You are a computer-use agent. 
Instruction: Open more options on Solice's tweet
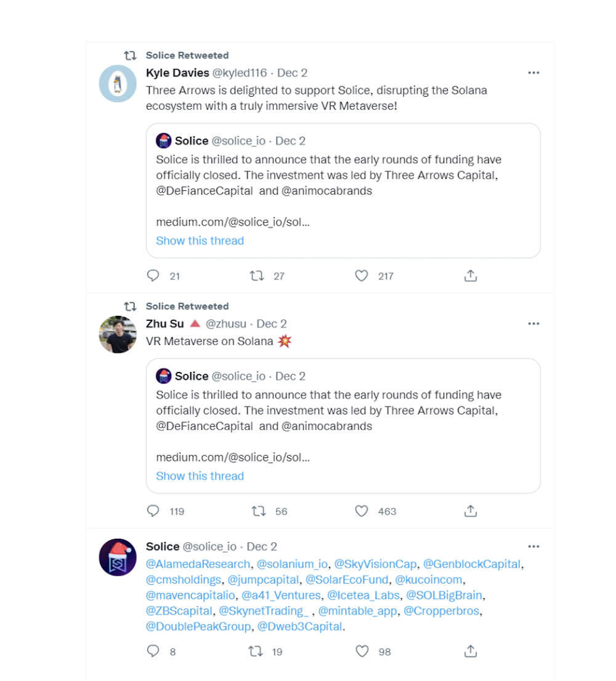tap(533, 547)
